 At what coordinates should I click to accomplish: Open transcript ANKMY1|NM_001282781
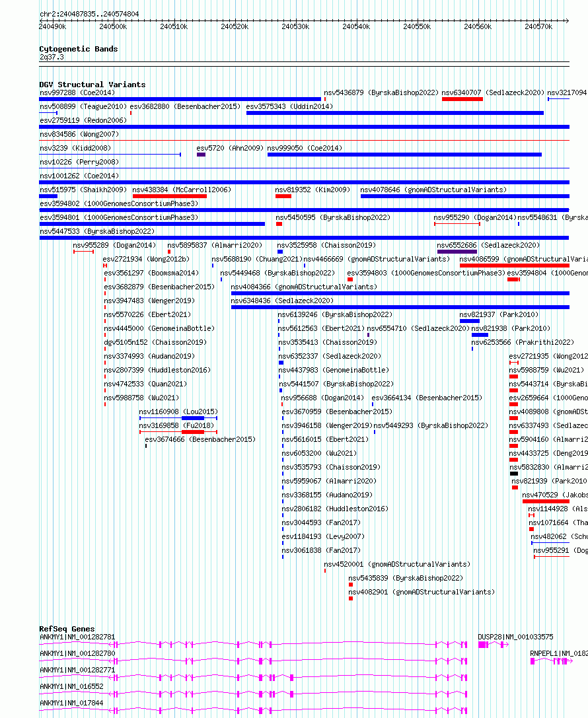[77, 637]
